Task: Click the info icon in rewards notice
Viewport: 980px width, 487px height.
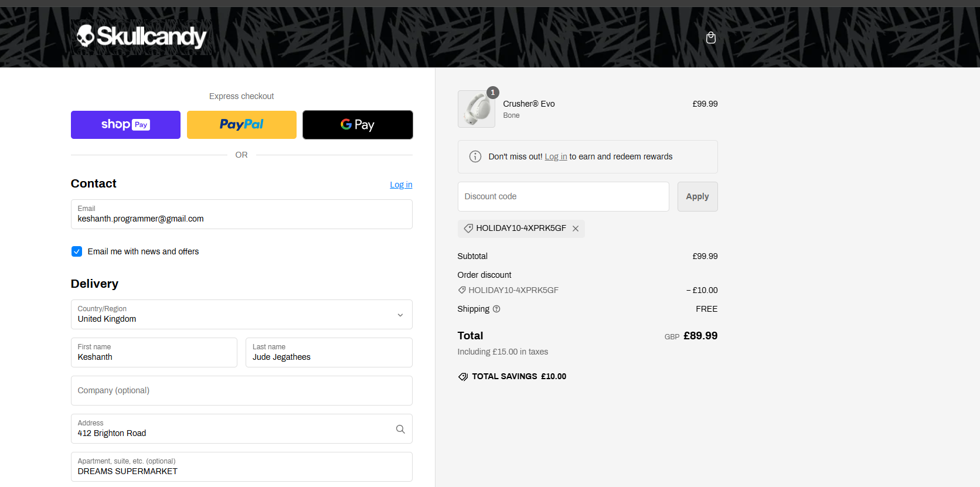Action: point(475,156)
